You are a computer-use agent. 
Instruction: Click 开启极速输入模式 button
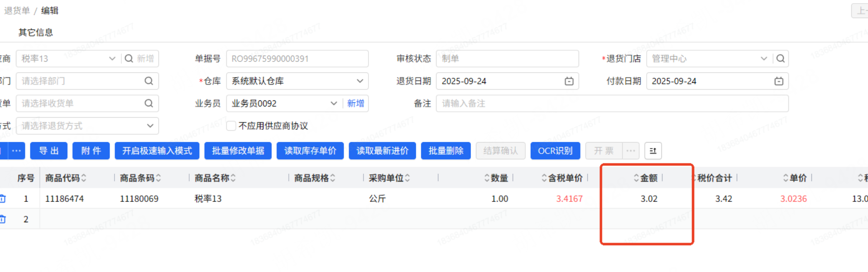[157, 151]
